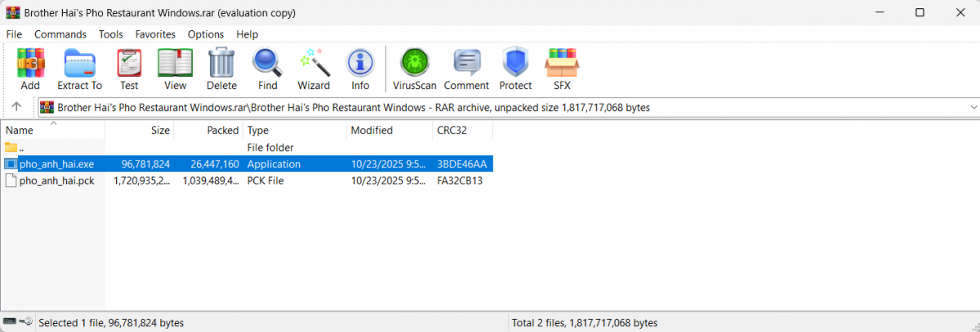
Task: Open the File menu
Action: [14, 34]
